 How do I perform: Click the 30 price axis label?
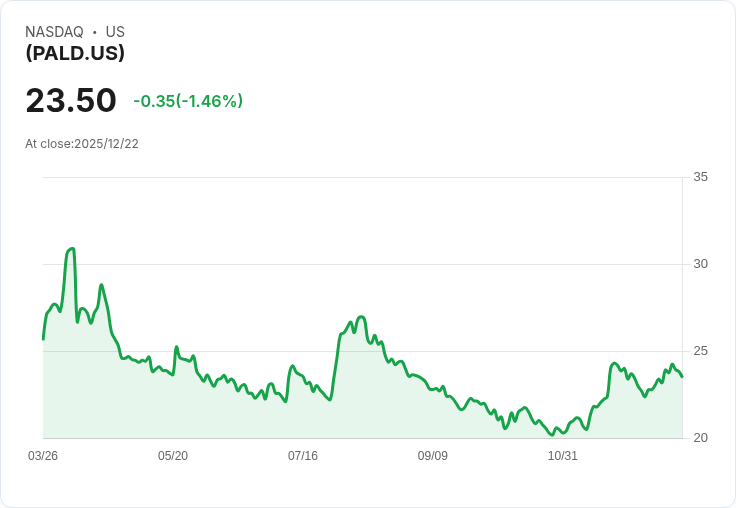(700, 264)
